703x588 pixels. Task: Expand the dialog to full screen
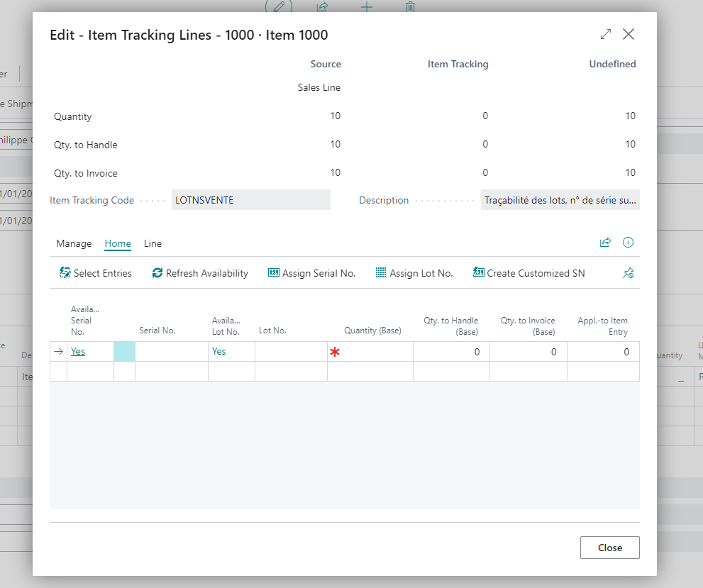pyautogui.click(x=606, y=34)
